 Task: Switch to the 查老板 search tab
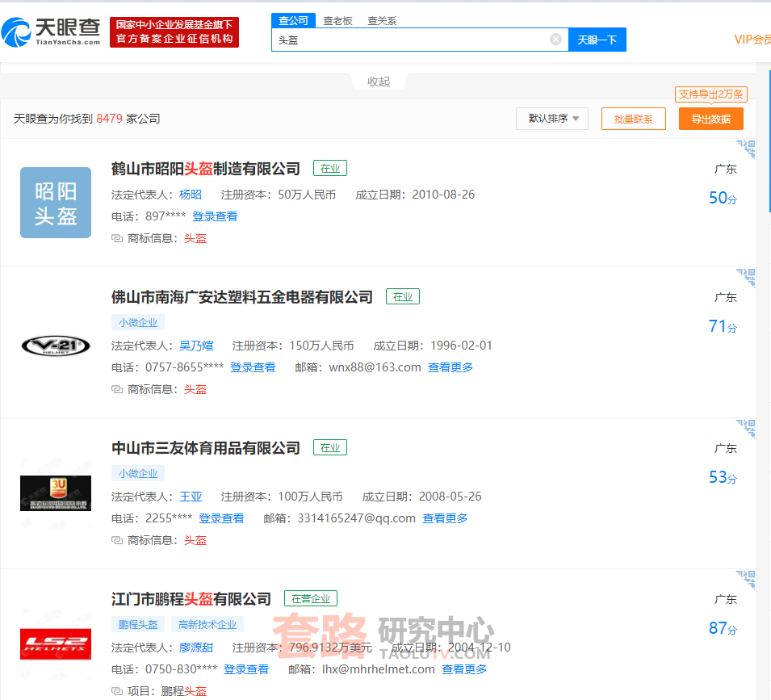click(x=337, y=21)
